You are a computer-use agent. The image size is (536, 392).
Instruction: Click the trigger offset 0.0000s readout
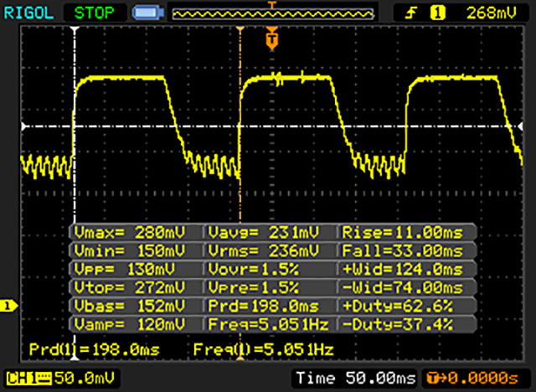click(x=473, y=378)
